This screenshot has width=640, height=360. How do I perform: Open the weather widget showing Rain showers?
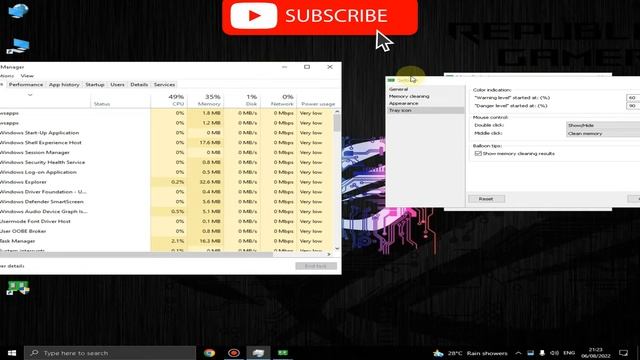tap(470, 353)
